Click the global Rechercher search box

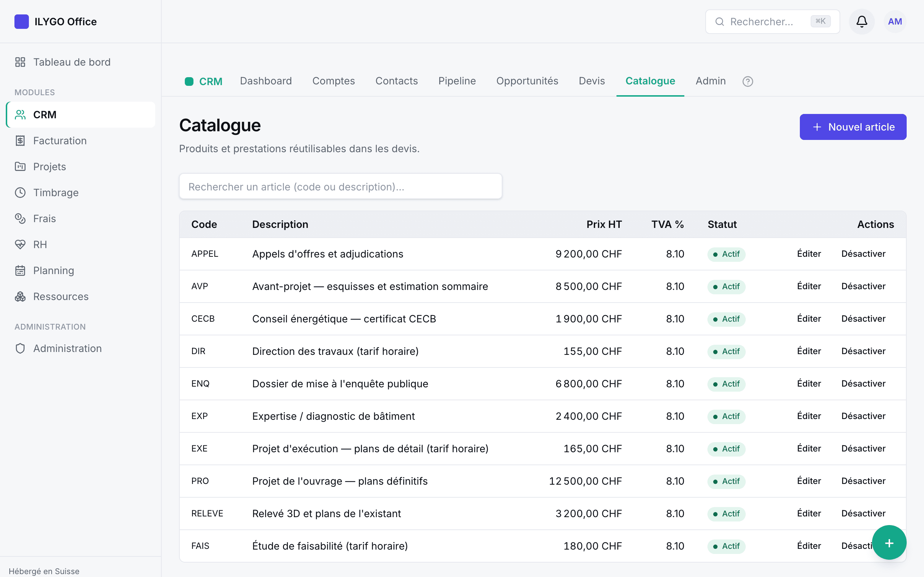click(x=772, y=22)
